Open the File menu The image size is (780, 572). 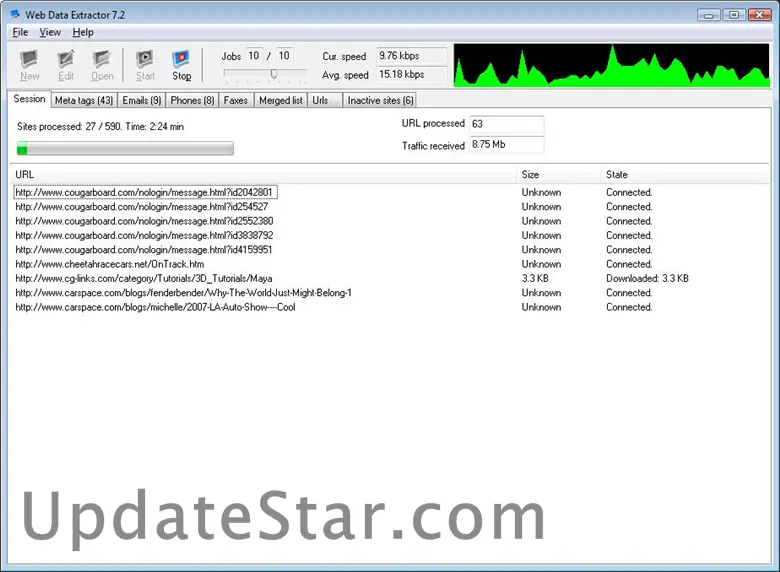pos(20,32)
